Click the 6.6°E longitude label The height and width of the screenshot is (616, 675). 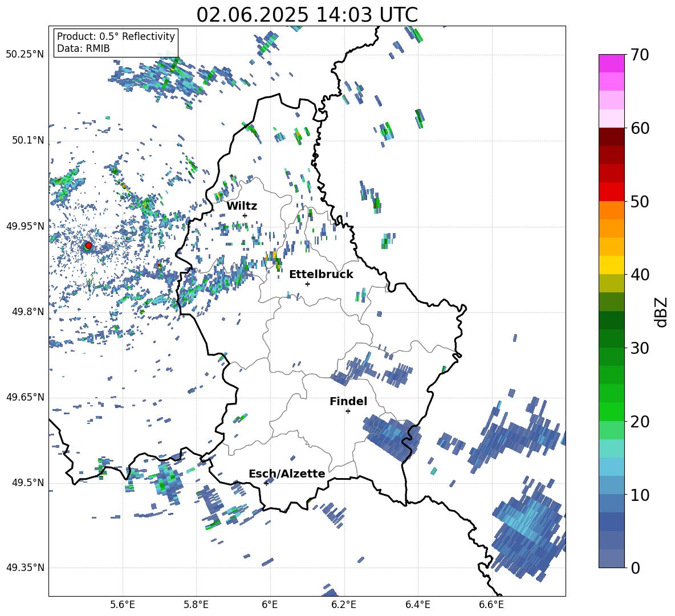[491, 605]
